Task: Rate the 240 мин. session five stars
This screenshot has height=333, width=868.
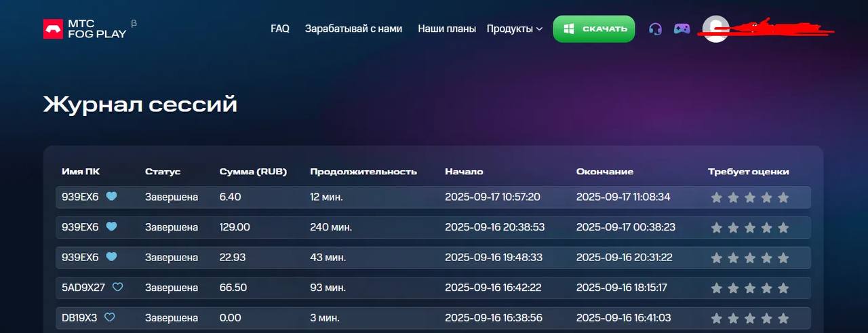Action: (783, 228)
